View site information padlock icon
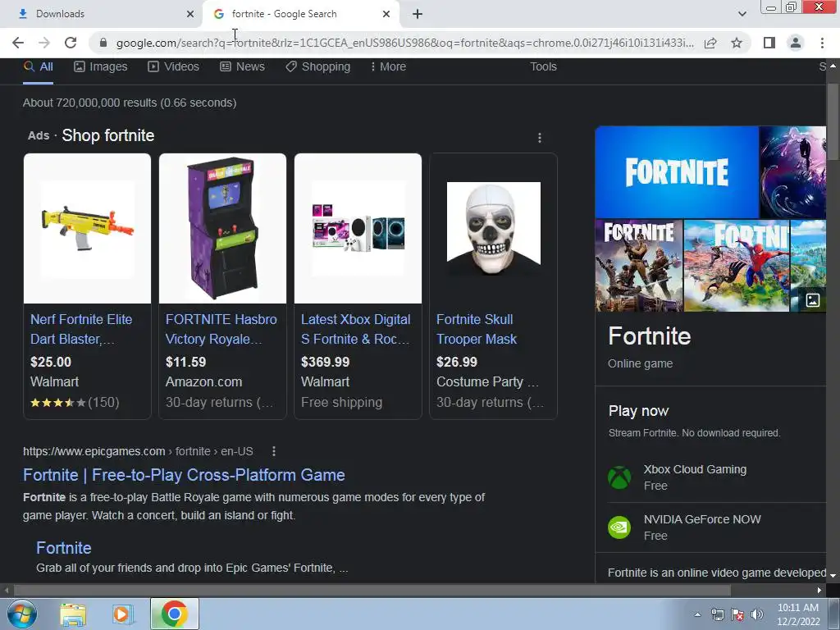840x630 pixels. (103, 43)
